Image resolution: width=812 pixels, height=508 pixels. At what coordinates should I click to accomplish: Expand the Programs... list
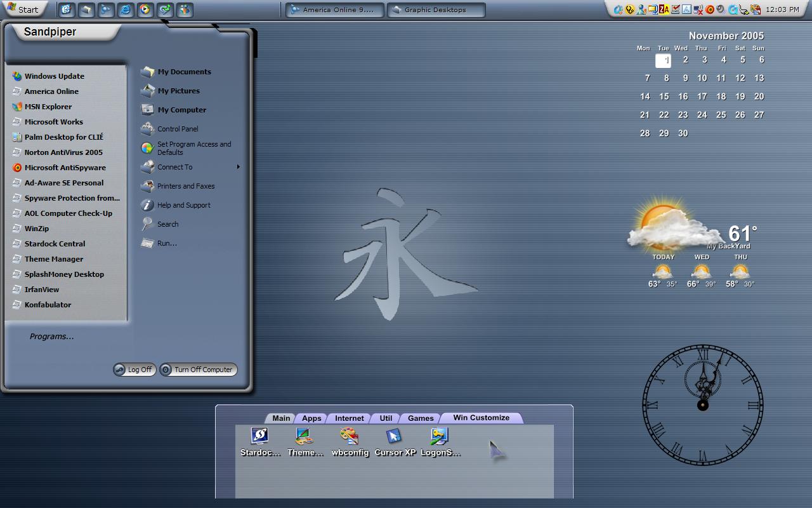pyautogui.click(x=51, y=337)
